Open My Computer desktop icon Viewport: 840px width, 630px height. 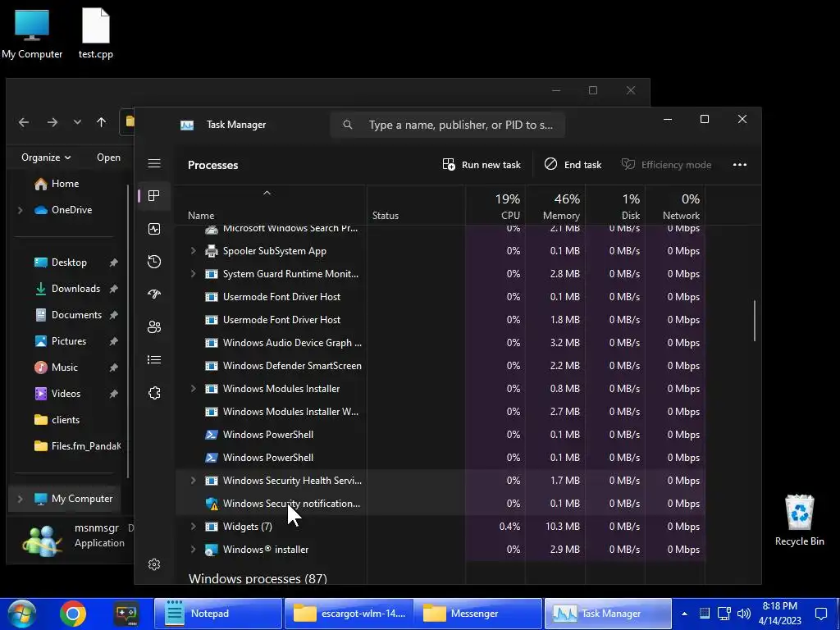pos(32,34)
